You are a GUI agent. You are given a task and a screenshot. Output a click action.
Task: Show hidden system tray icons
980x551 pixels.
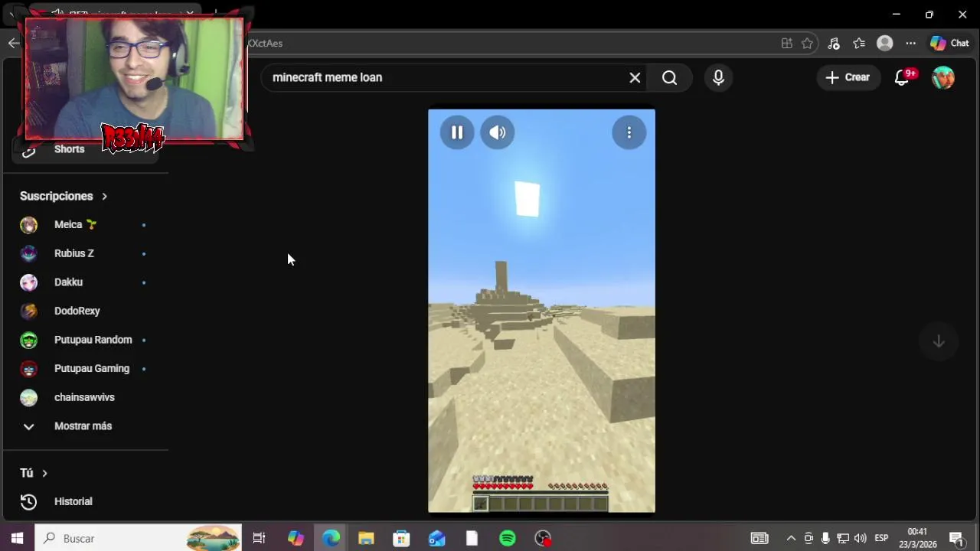[791, 538]
